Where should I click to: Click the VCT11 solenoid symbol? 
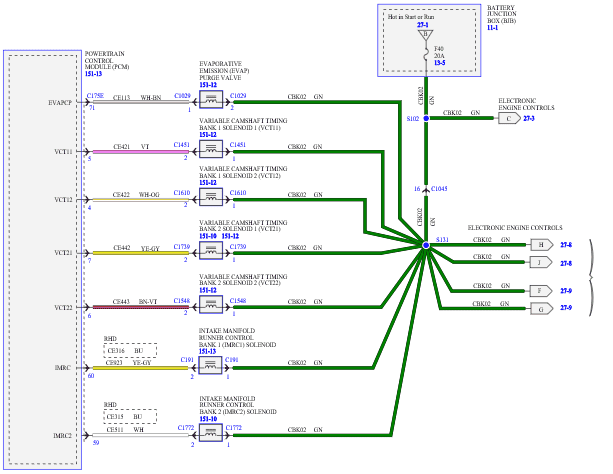point(211,149)
